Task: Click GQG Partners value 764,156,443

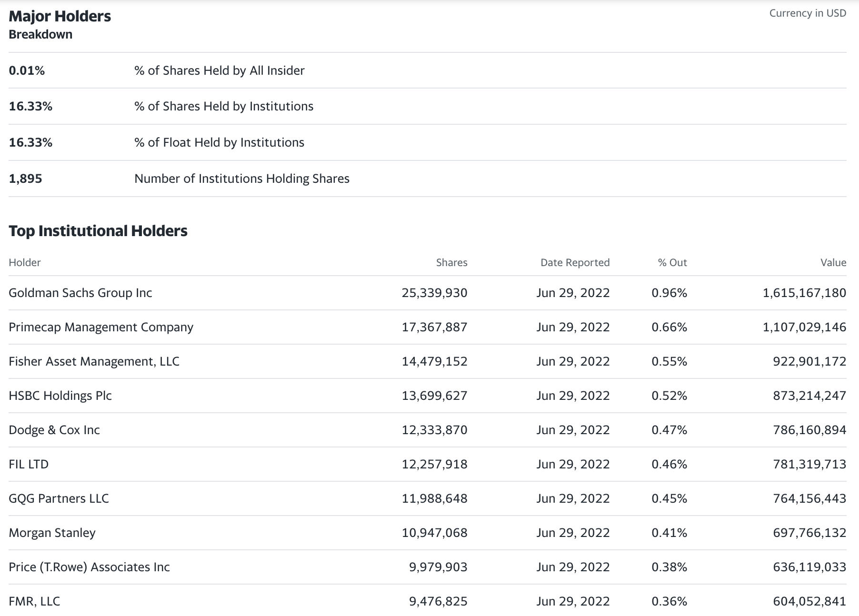Action: point(809,498)
